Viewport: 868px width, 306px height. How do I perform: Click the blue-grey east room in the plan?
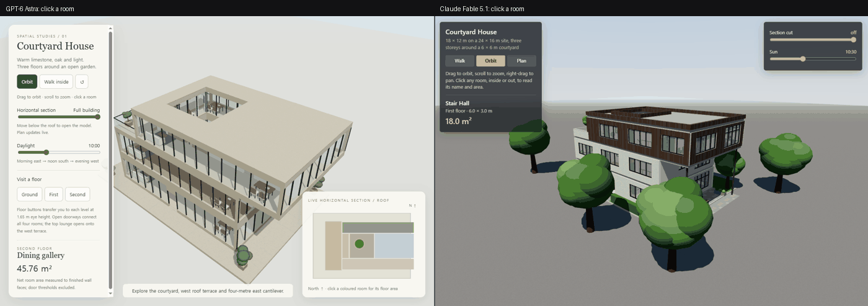[x=394, y=246]
